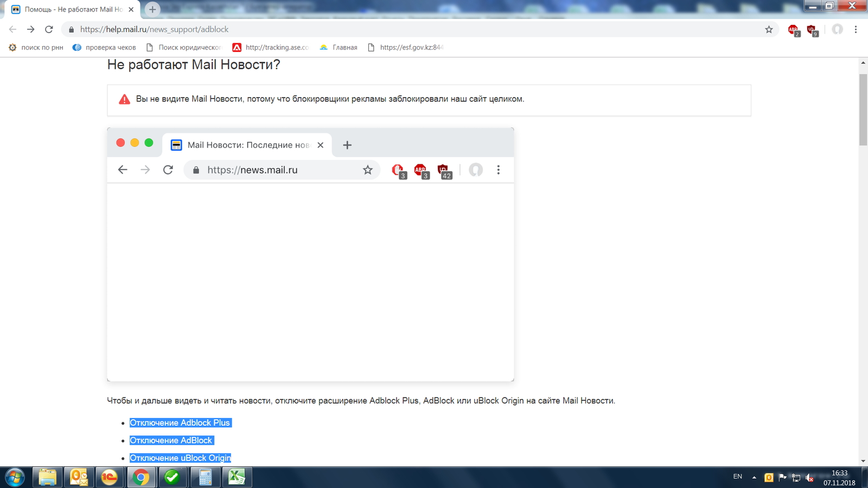The height and width of the screenshot is (488, 868).
Task: Click the scrollbar down arrow
Action: [x=863, y=461]
